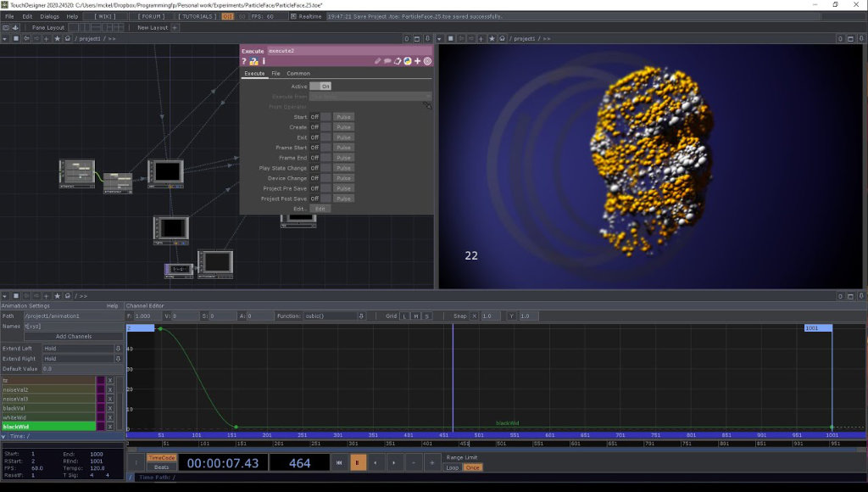Image resolution: width=868 pixels, height=492 pixels.
Task: Click the target icon in Execute parameter header
Action: click(x=427, y=61)
